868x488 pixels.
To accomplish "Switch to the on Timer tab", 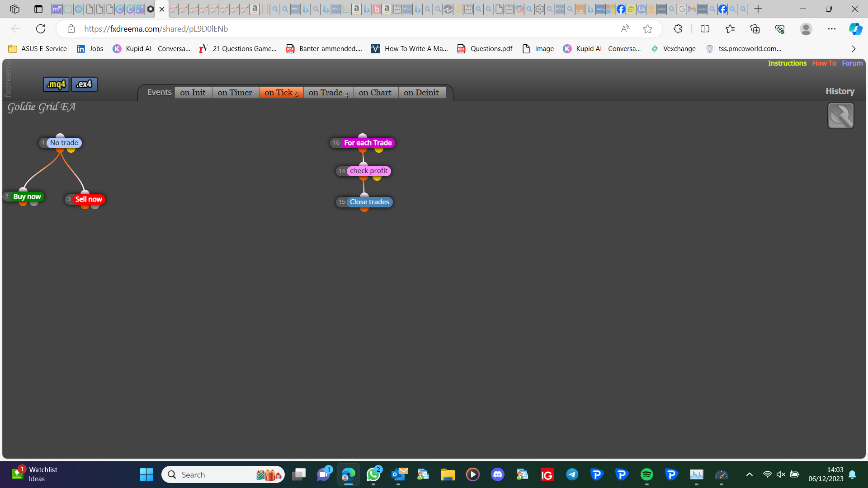I will point(235,92).
